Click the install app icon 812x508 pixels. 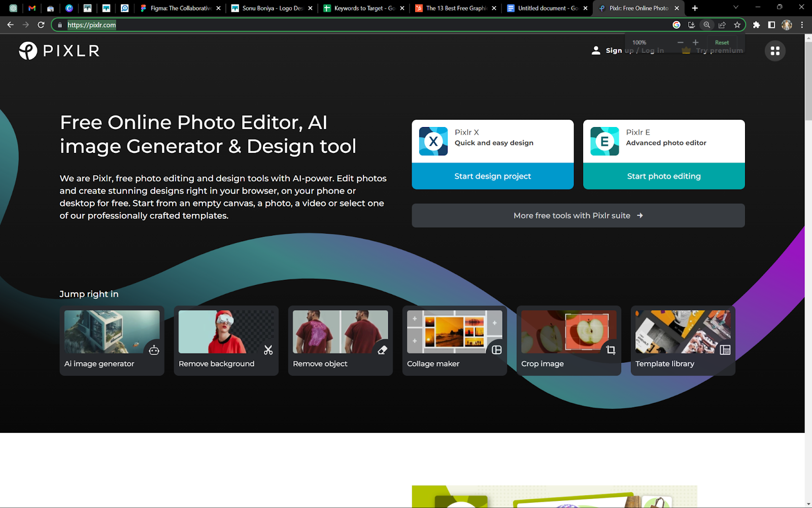[x=691, y=25]
